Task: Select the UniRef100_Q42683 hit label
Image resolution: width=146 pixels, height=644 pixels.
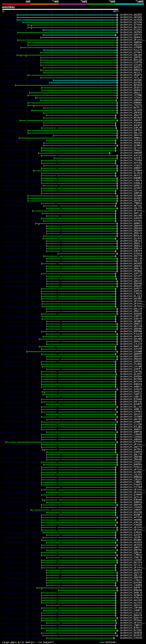Action: pyautogui.click(x=131, y=15)
